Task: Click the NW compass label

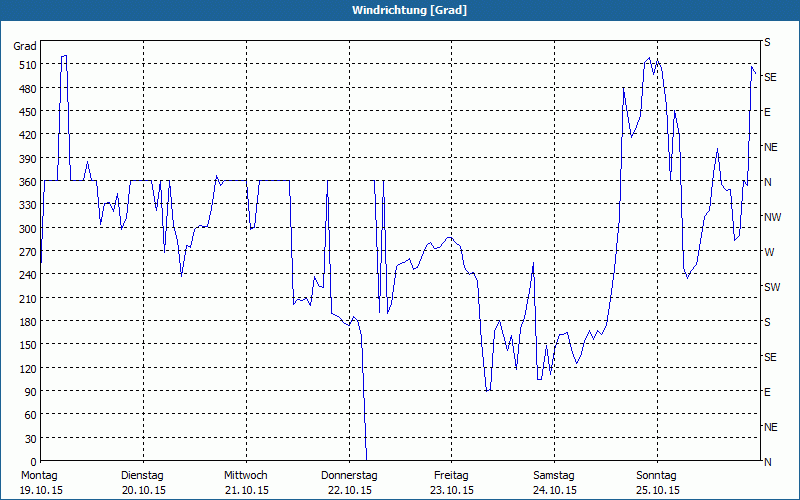Action: click(x=772, y=217)
